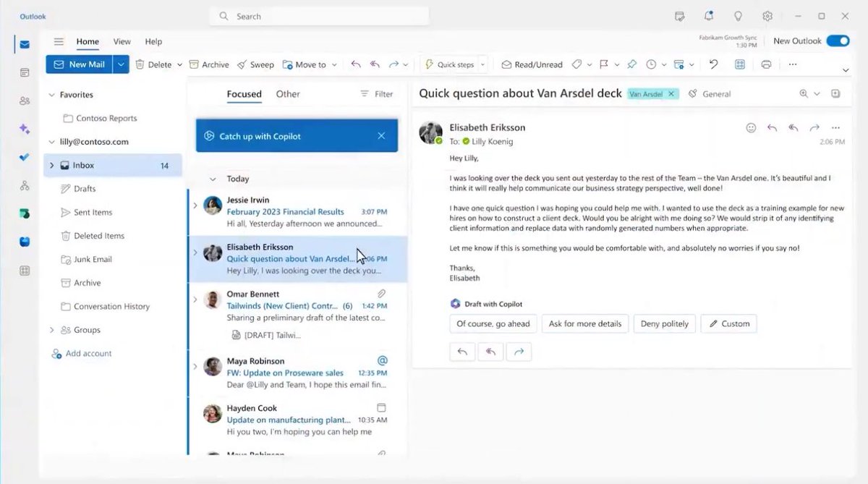
Task: Click the Categorize tag icon
Action: 576,64
